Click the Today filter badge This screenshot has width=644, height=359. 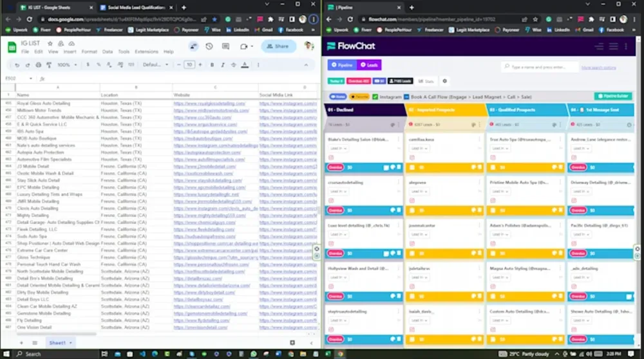click(x=336, y=81)
